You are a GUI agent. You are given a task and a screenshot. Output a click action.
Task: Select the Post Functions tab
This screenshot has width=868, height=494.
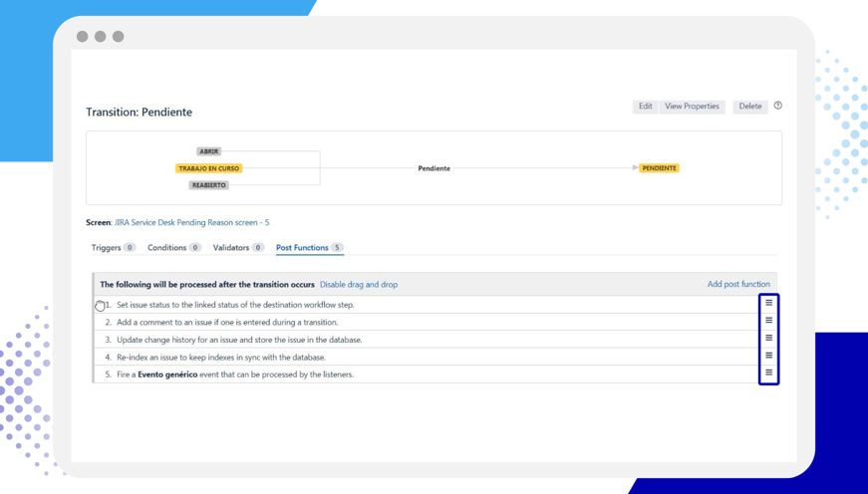(x=310, y=248)
